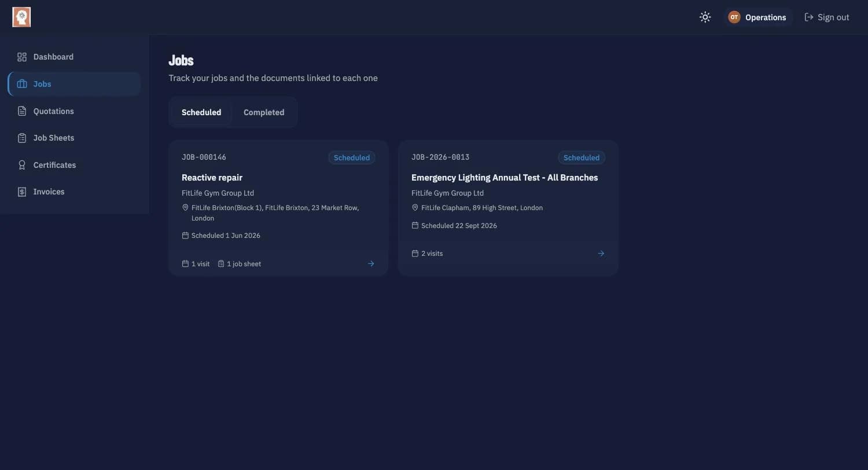Click the Jobs page heading
Image resolution: width=868 pixels, height=470 pixels.
point(181,60)
